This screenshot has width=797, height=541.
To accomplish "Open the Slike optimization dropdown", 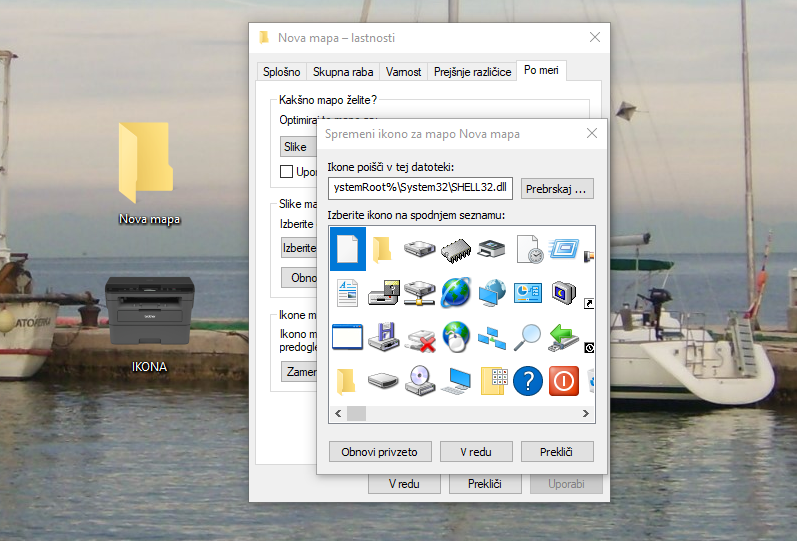I will (297, 147).
